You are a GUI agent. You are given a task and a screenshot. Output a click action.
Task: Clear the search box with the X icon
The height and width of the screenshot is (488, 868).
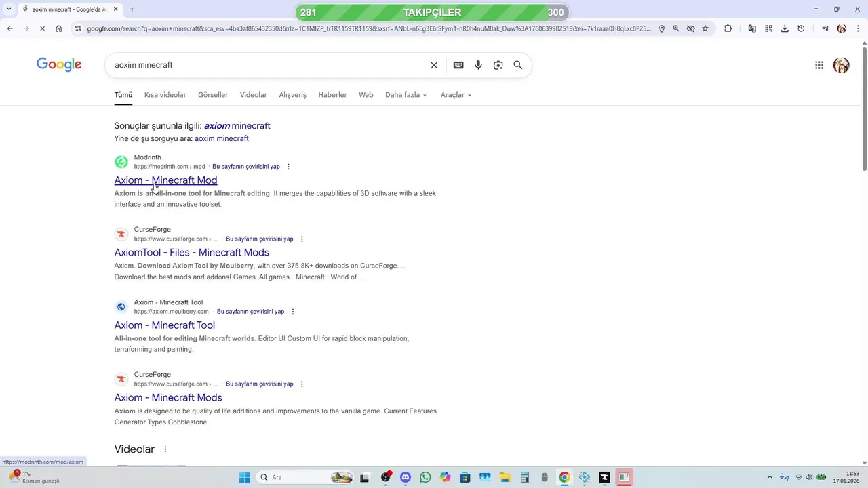coord(434,65)
